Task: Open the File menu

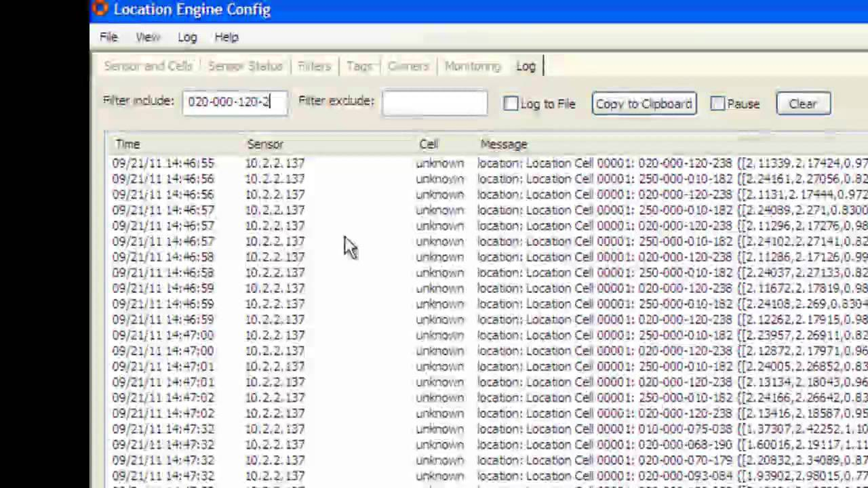Action: click(x=108, y=37)
